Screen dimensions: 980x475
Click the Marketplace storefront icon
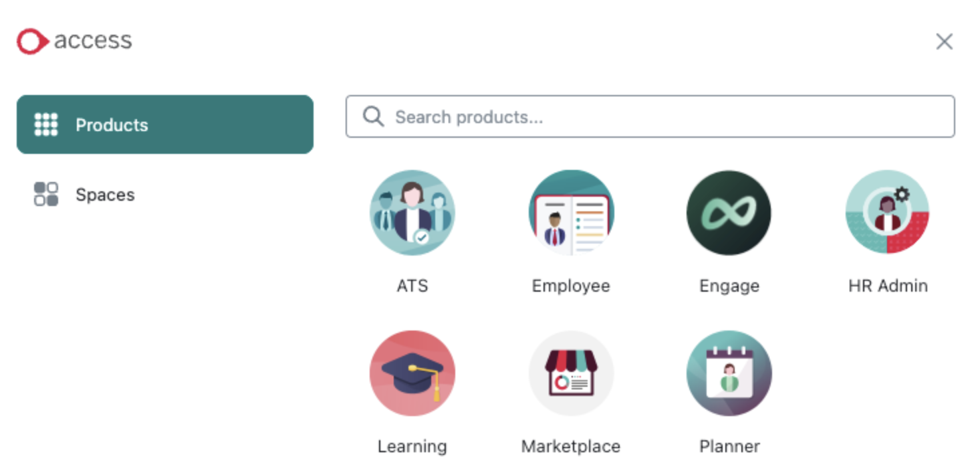571,373
